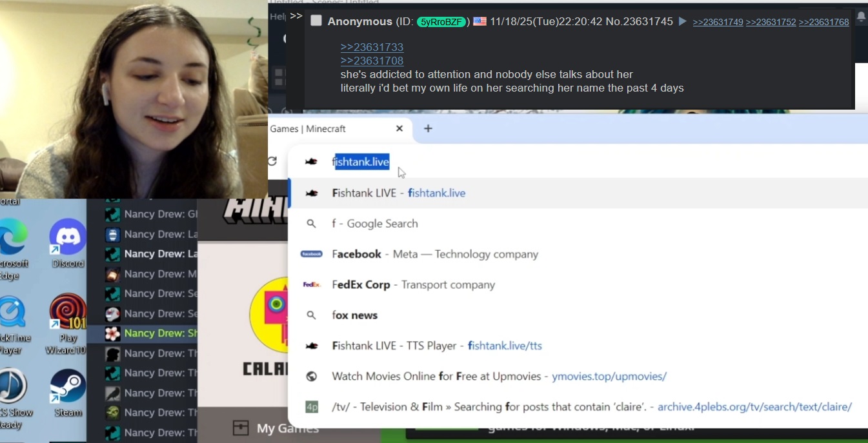Viewport: 868px width, 443px height.
Task: Click the Minecraft logo in the launcher
Action: (255, 211)
